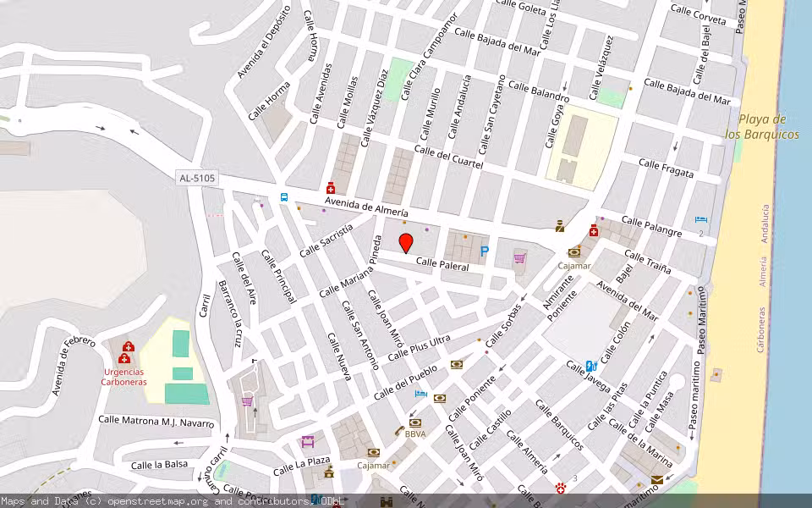812x508 pixels.
Task: Select the shop cart icon near Calle Paleral
Action: (x=519, y=257)
